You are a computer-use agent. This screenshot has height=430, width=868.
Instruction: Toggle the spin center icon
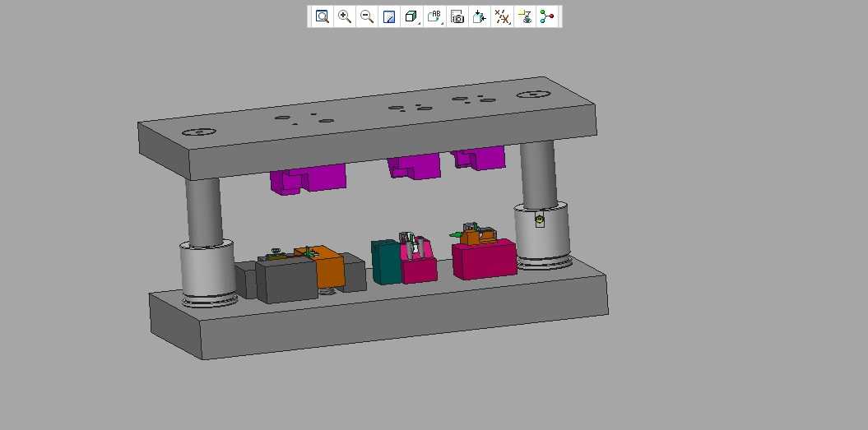[x=547, y=16]
